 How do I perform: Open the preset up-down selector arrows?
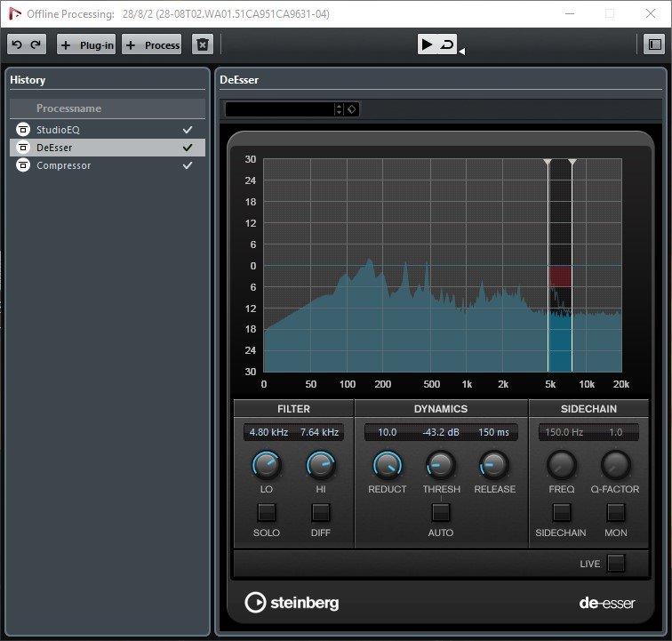click(339, 109)
